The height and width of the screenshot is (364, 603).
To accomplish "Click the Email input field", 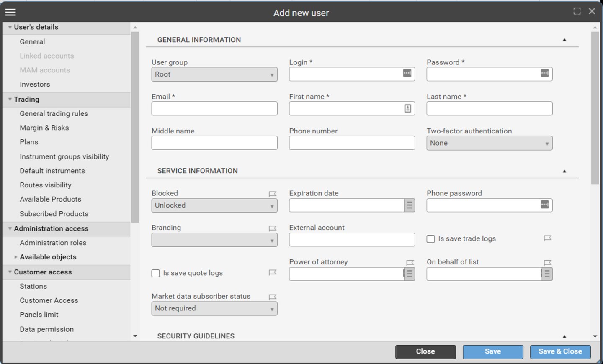I will click(214, 108).
